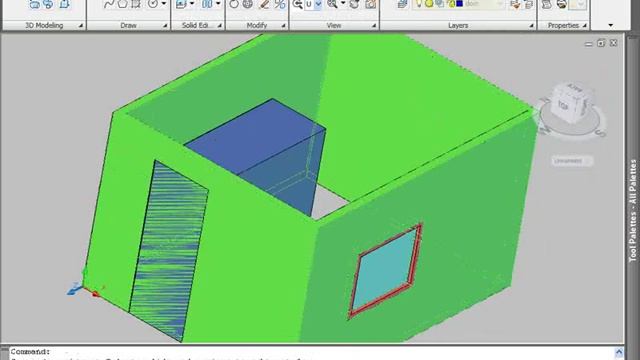Toggle the layer on/off lightbulb icon
Image resolution: width=640 pixels, height=360 pixels.
pyautogui.click(x=418, y=4)
